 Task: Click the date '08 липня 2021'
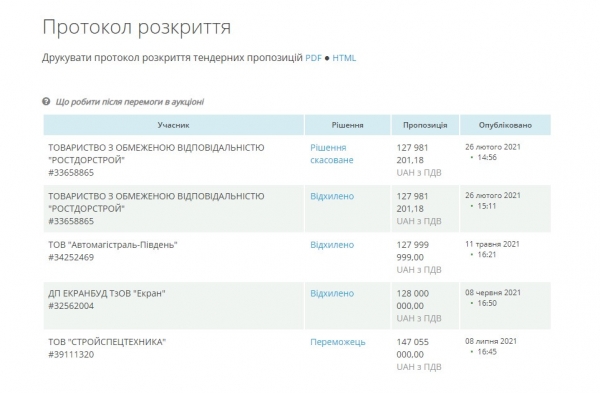491,341
